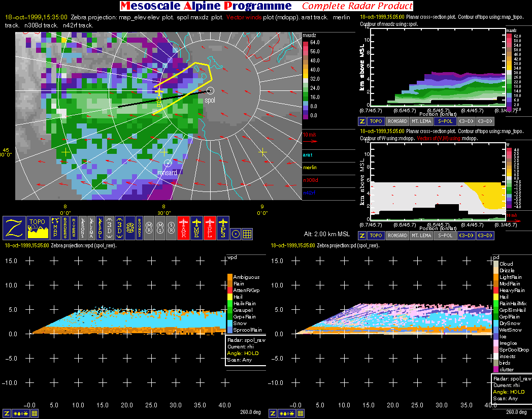
Task: Select the large TOPO terrain icon
Action: (37, 228)
